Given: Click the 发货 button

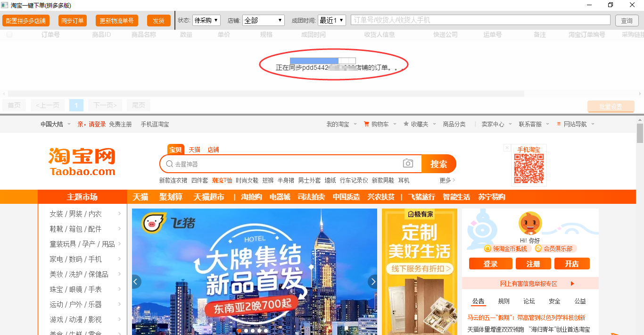Looking at the screenshot, I should pyautogui.click(x=159, y=21).
